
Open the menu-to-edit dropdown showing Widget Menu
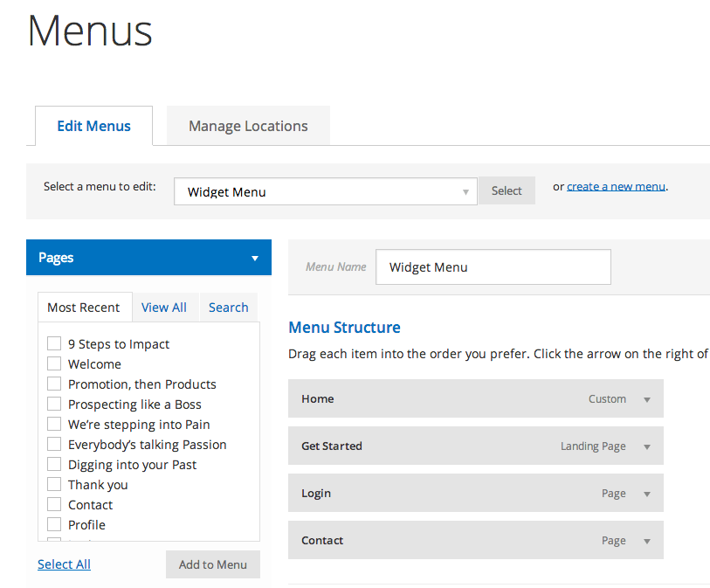pos(325,190)
